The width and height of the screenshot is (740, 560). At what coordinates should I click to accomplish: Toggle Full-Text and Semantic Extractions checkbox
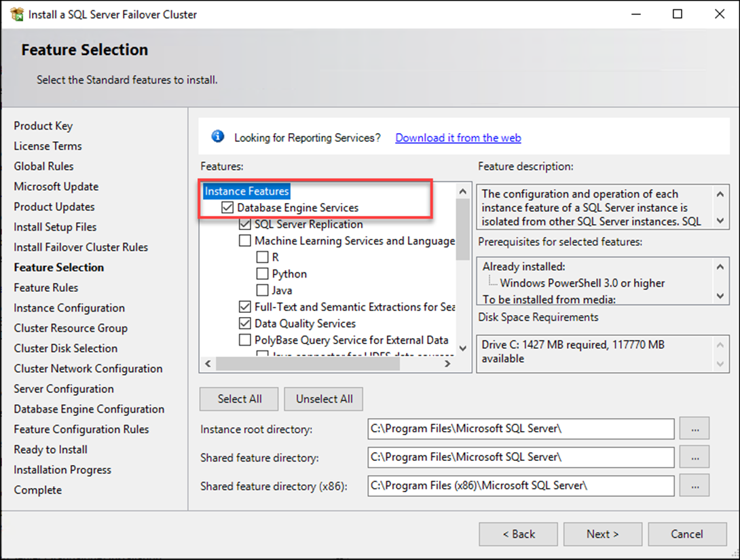245,307
